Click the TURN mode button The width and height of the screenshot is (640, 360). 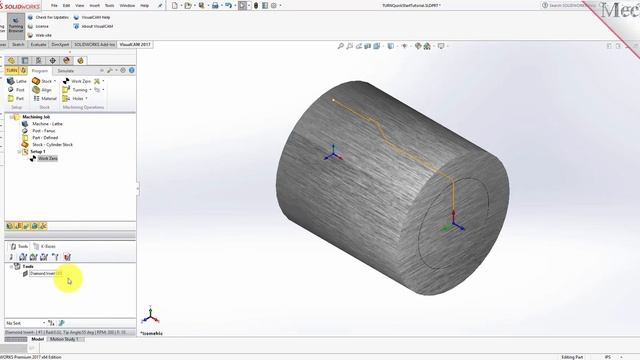tap(12, 70)
